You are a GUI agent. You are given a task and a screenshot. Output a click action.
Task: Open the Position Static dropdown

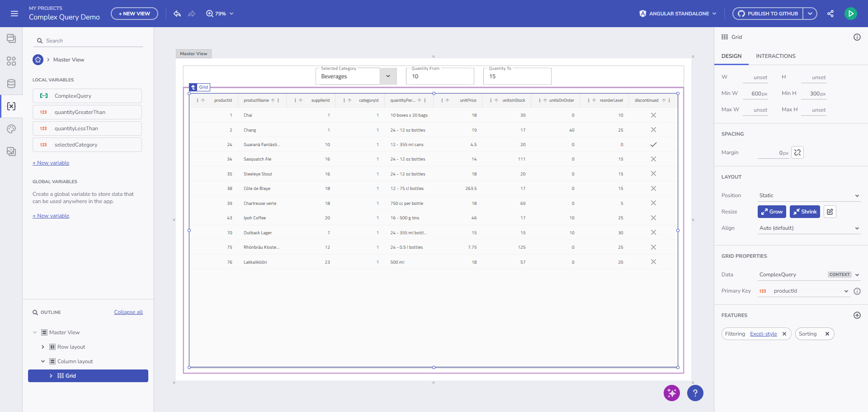(808, 195)
